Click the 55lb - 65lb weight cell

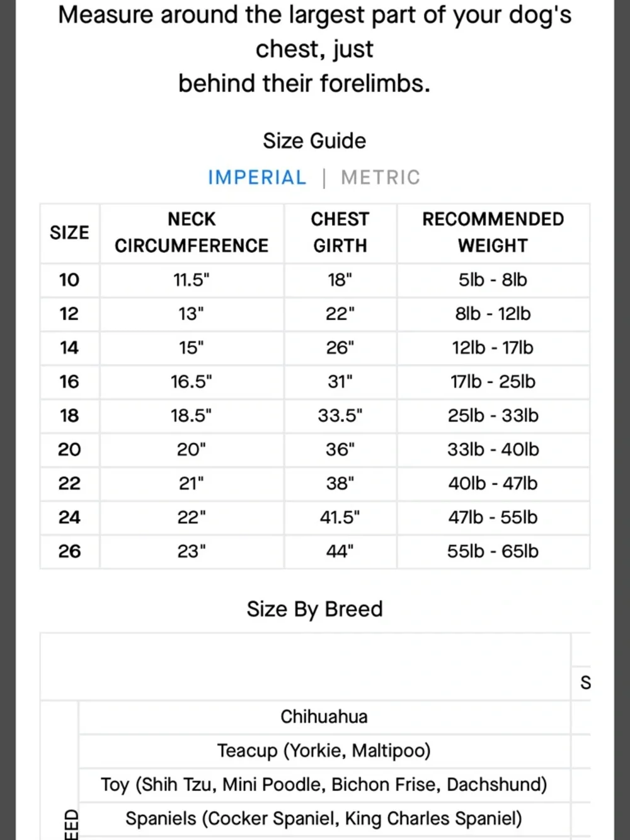tap(493, 551)
